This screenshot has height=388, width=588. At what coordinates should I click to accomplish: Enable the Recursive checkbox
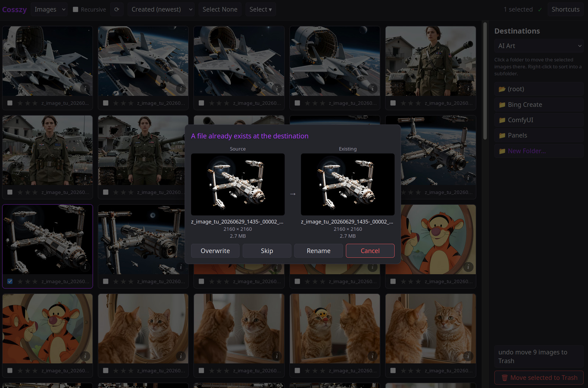[75, 10]
